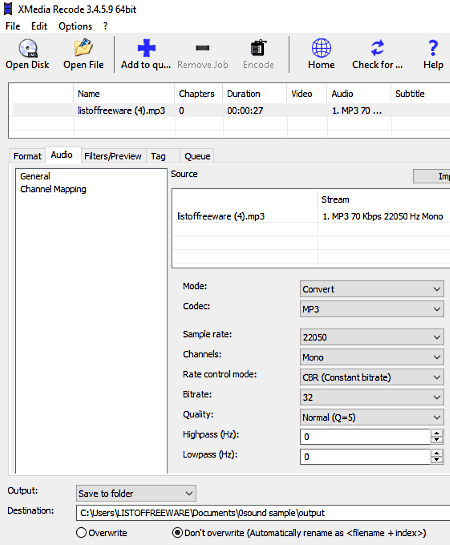Screen dimensions: 450x545
Task: Open the Channels dropdown showing Mono
Action: pyautogui.click(x=372, y=357)
